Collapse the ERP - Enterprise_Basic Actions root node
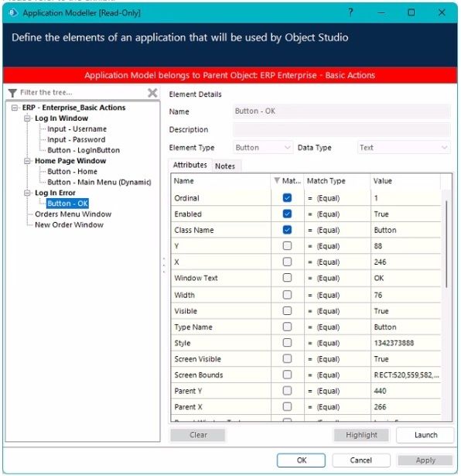Screen dimensions: 461x476 point(15,108)
